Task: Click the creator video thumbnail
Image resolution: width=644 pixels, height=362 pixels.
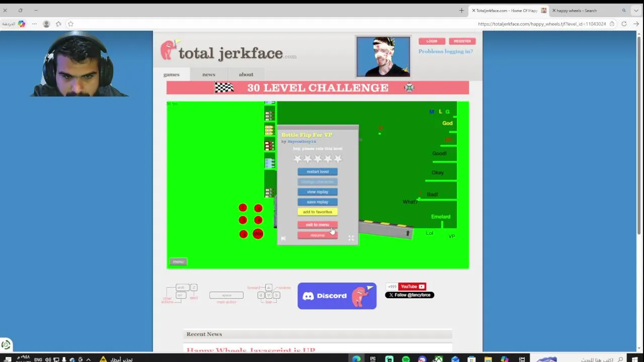Action: click(383, 56)
